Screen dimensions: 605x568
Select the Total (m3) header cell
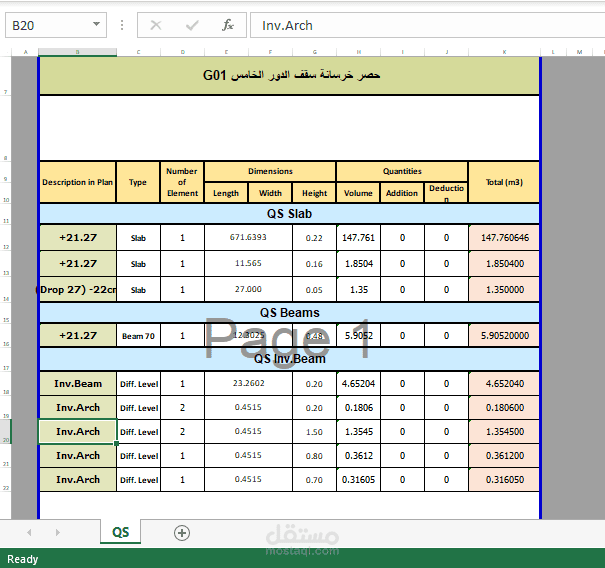504,182
